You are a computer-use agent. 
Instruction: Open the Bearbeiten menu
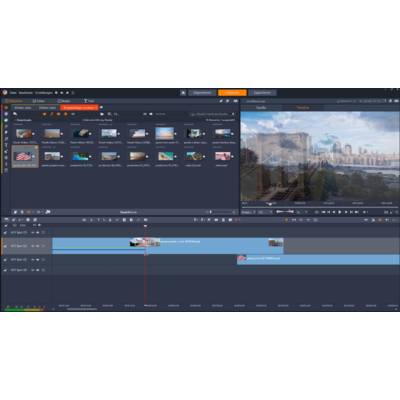[26, 93]
